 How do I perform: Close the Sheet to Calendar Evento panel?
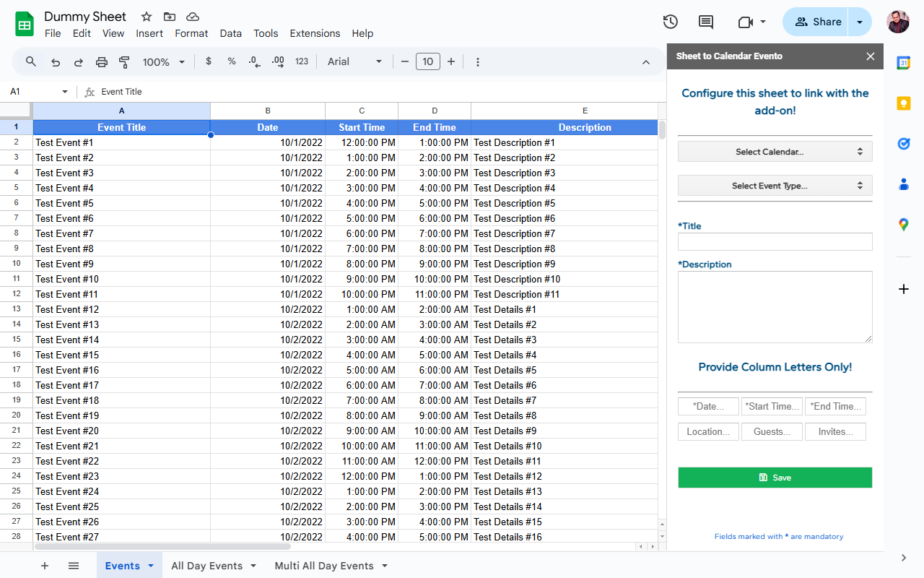point(870,56)
